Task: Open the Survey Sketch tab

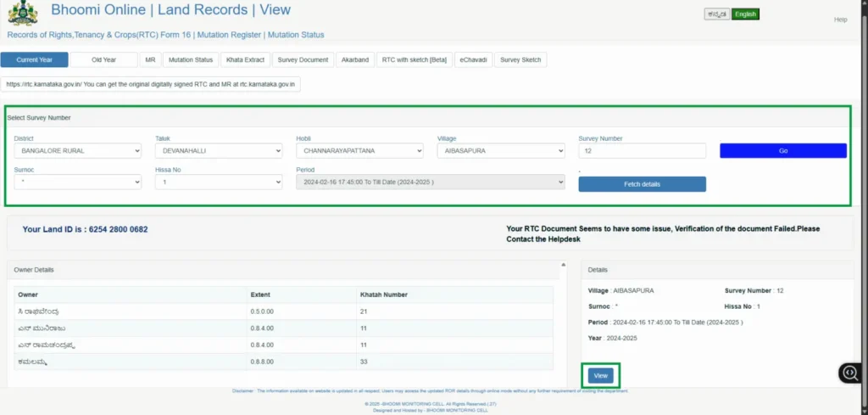Action: click(520, 60)
